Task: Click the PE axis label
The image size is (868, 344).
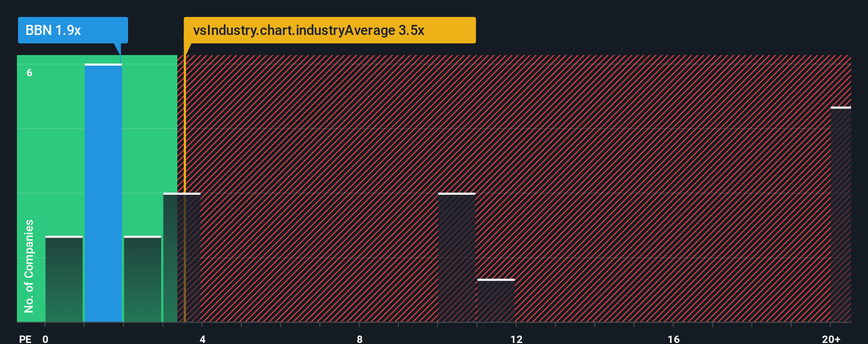Action: coord(25,339)
